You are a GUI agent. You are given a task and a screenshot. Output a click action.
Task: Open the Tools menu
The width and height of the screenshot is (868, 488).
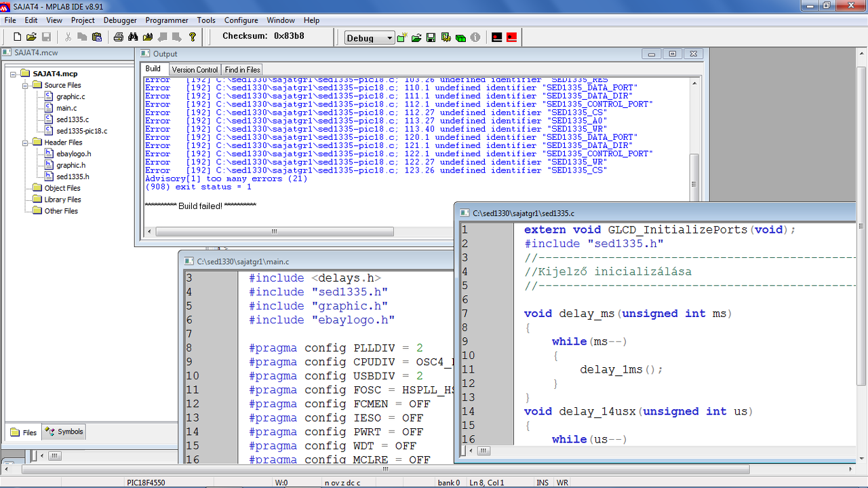pyautogui.click(x=206, y=20)
